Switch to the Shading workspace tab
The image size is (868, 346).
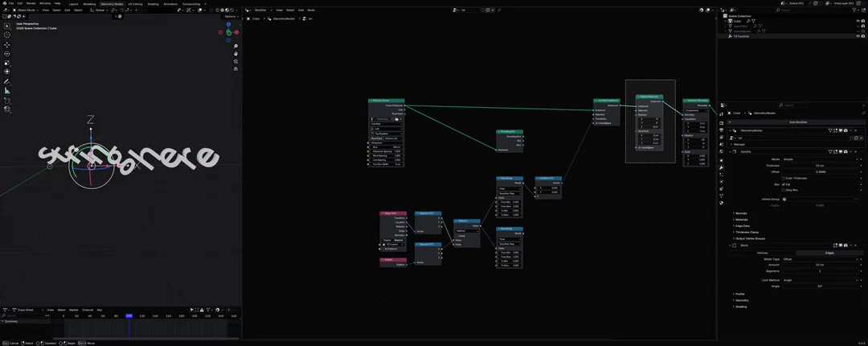click(x=153, y=4)
